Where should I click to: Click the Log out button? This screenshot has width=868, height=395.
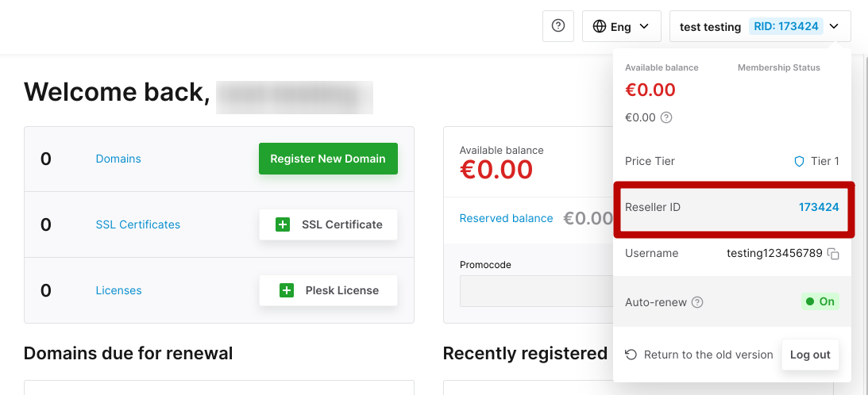(x=810, y=355)
